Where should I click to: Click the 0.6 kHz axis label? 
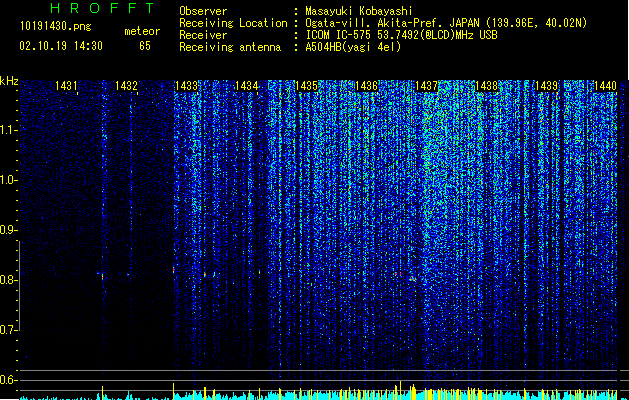(9, 380)
